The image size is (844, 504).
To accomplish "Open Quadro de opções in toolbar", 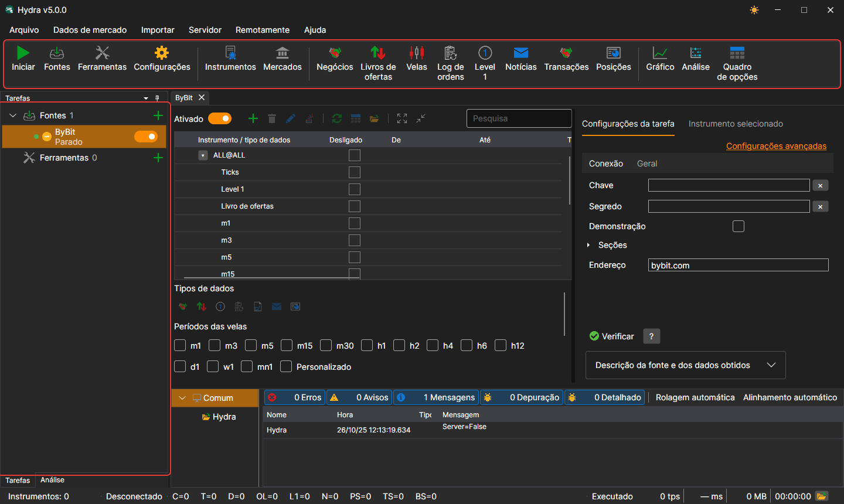I will (737, 63).
